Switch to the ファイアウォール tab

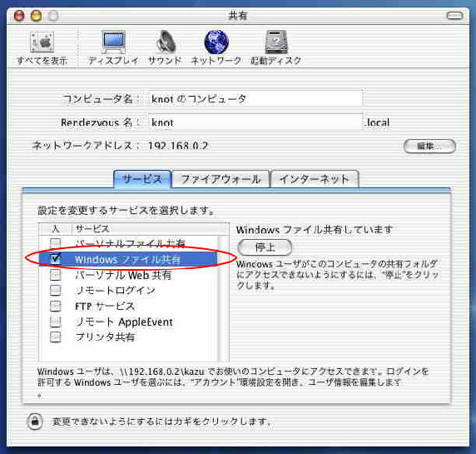[x=221, y=179]
